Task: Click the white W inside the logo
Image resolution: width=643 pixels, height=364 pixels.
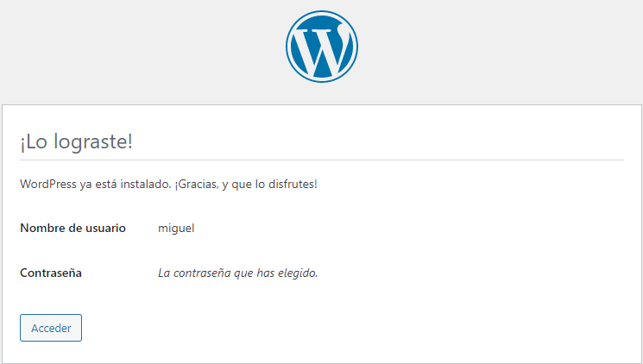Action: pyautogui.click(x=319, y=52)
